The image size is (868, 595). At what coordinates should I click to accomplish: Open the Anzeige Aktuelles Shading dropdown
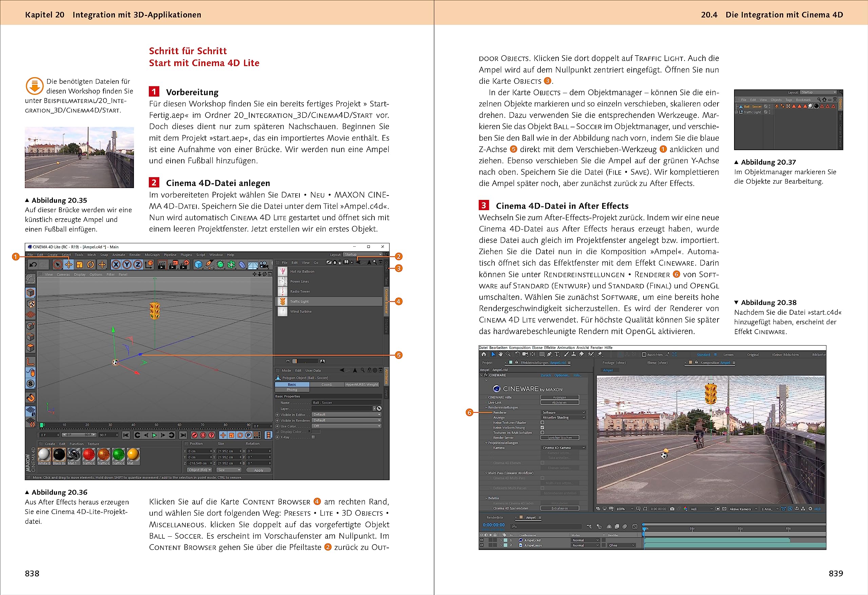pos(563,418)
